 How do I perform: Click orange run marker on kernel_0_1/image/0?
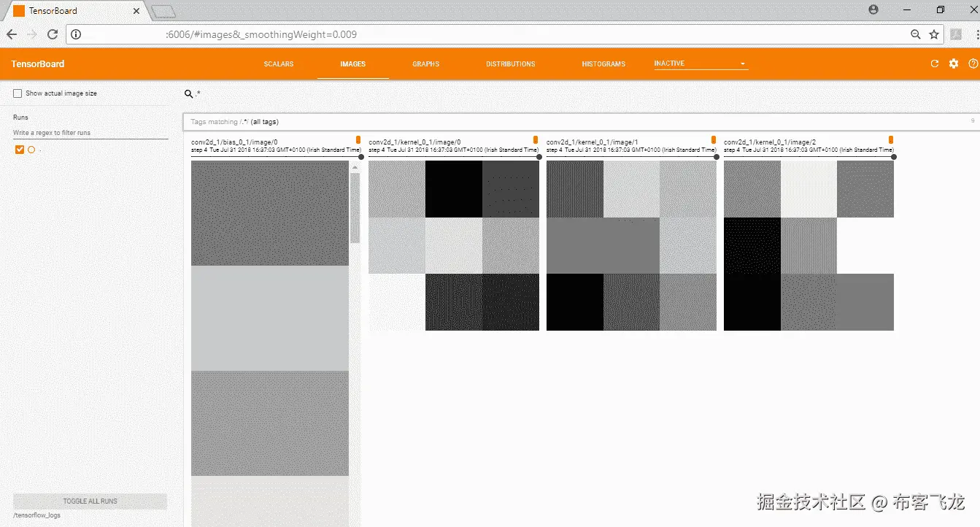pos(536,139)
